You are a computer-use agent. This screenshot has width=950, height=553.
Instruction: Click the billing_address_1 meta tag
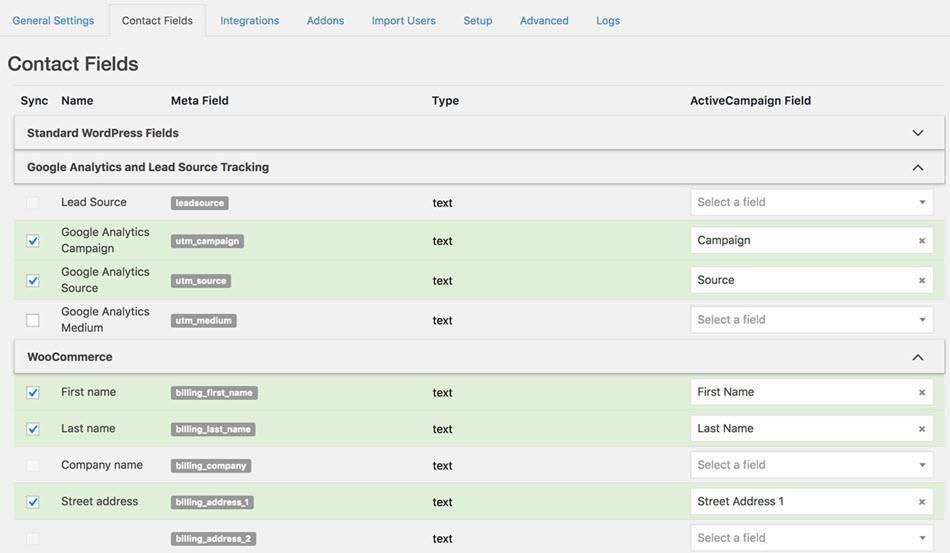(212, 502)
